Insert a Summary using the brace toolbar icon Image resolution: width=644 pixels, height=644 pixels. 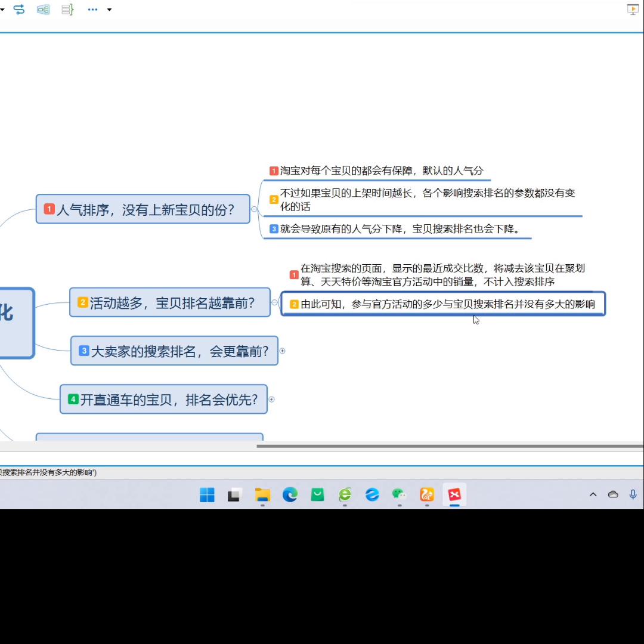[67, 10]
